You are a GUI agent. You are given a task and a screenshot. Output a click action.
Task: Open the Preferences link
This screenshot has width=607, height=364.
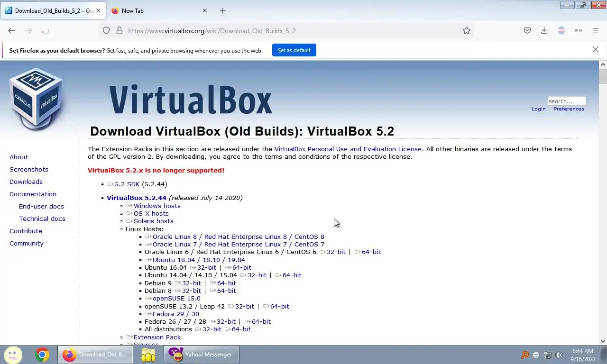click(569, 109)
